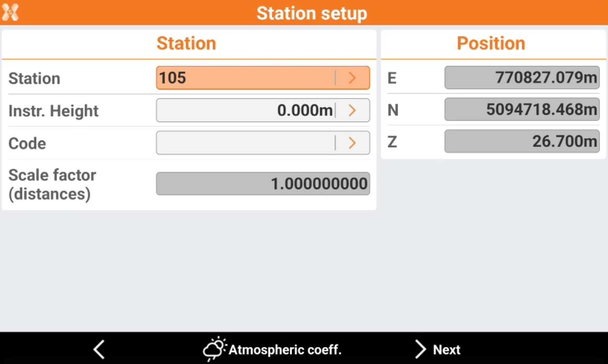The height and width of the screenshot is (364, 608).
Task: Click the cloud and sun weather icon
Action: (x=214, y=349)
